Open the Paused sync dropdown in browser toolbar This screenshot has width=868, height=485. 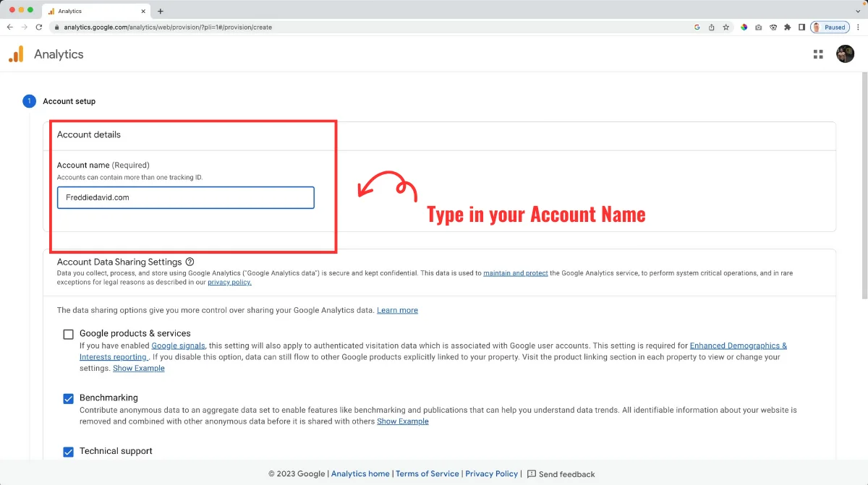[x=829, y=27]
